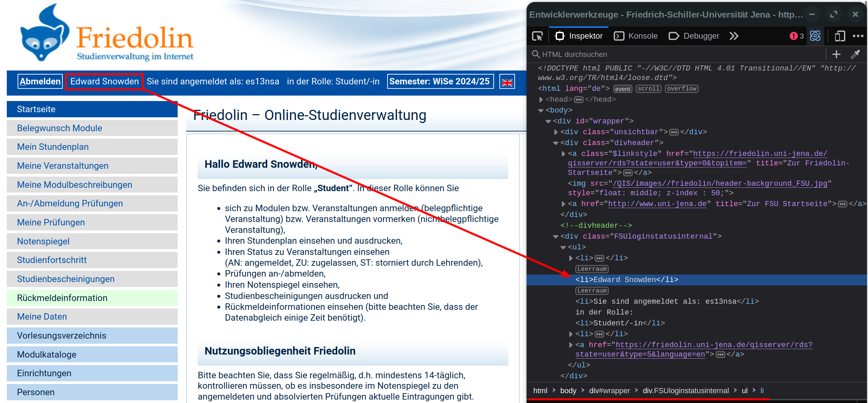Open Modulkataloge in the sidebar

pyautogui.click(x=92, y=355)
